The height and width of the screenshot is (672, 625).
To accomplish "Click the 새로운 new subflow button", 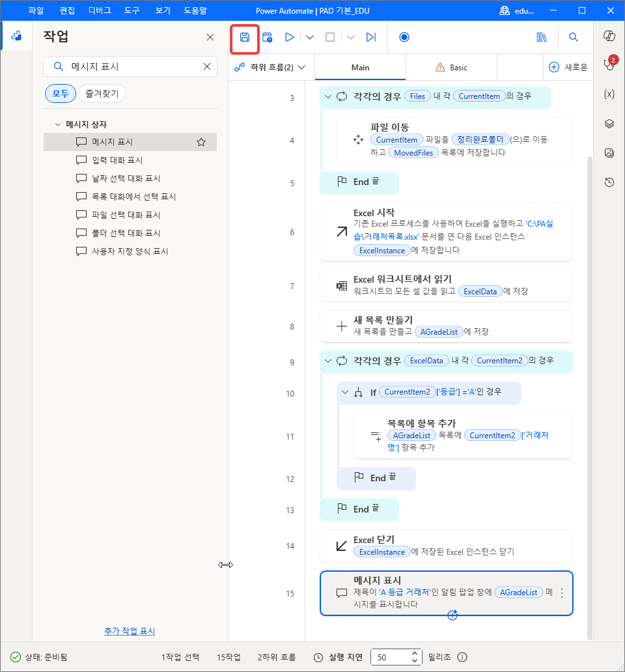I will pos(568,67).
